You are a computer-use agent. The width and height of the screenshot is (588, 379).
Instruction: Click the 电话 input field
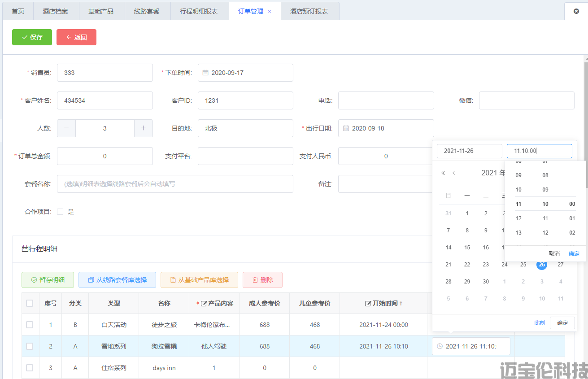click(x=386, y=100)
